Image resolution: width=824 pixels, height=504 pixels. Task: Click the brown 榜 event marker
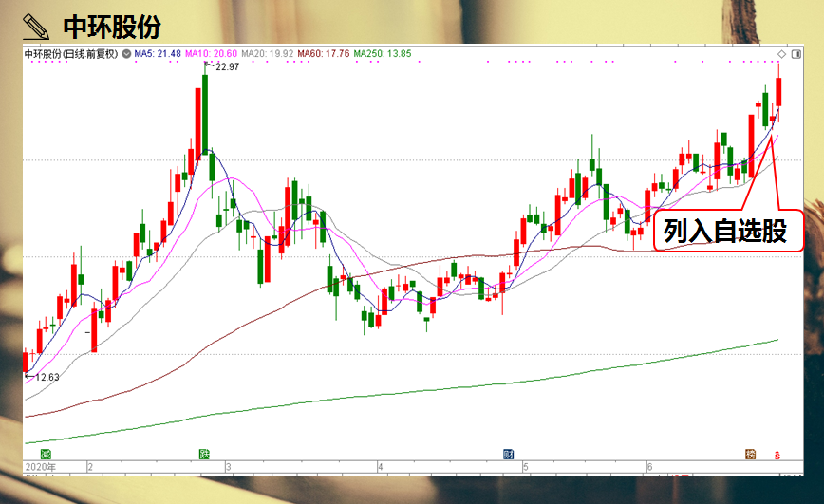point(750,454)
